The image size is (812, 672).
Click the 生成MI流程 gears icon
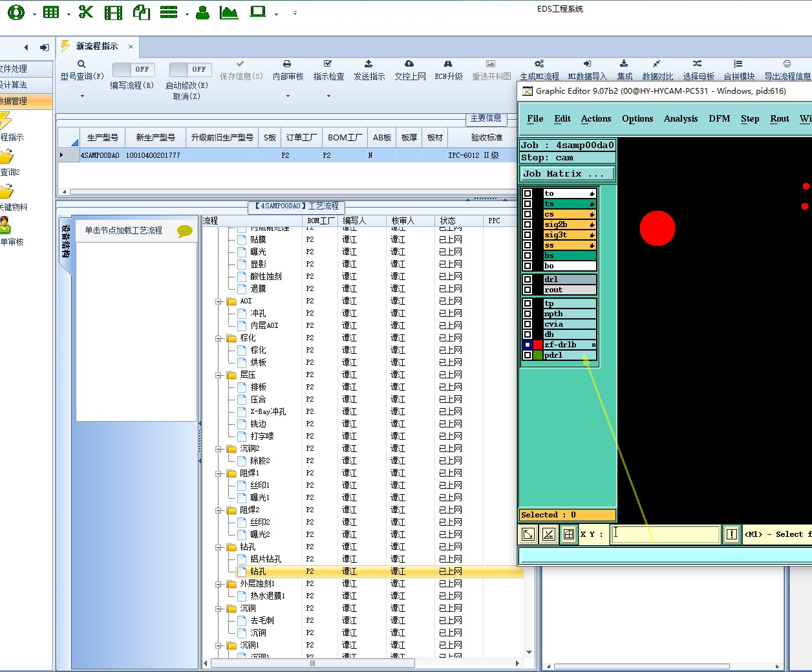pos(539,64)
